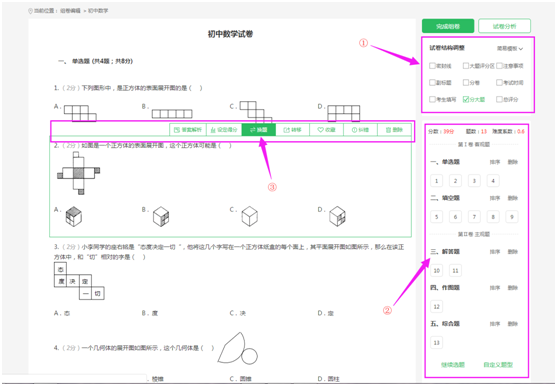The image size is (557, 386).
Task: Click the 初中数学试卷 paper title
Action: [230, 34]
